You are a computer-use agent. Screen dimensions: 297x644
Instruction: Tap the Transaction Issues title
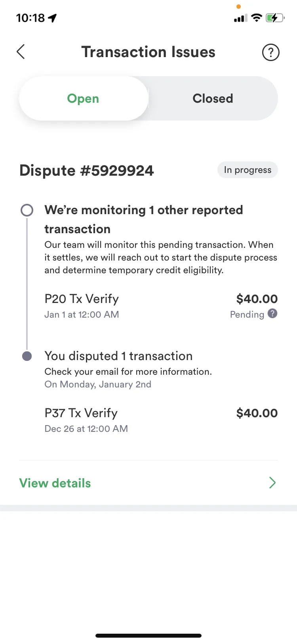coord(148,52)
